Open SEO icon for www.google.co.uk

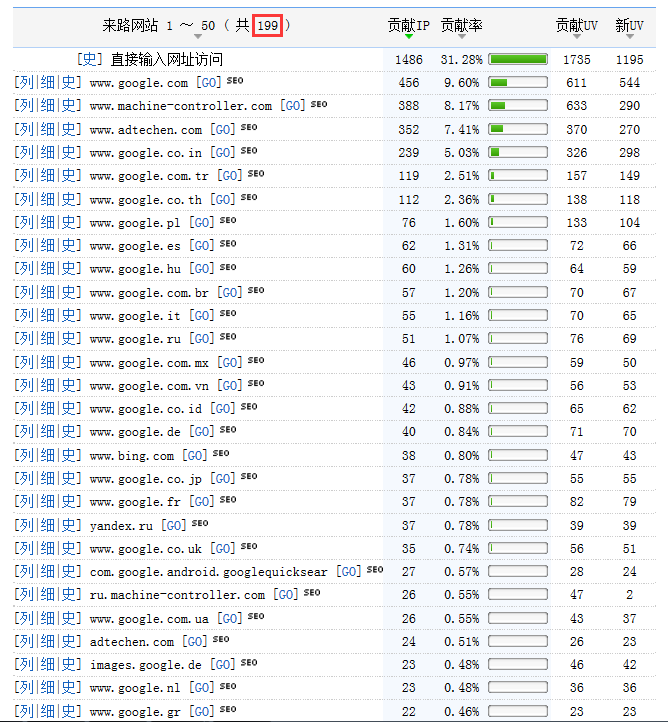[x=249, y=546]
